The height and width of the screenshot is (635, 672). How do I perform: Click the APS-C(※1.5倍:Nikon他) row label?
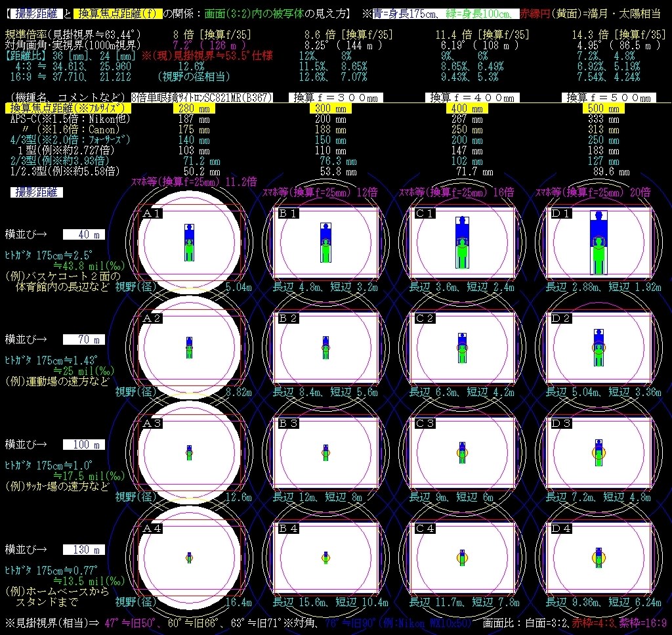(x=70, y=119)
